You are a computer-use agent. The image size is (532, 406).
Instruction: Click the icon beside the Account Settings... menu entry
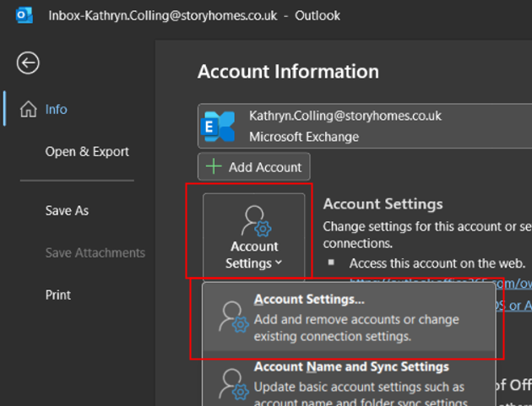click(233, 317)
